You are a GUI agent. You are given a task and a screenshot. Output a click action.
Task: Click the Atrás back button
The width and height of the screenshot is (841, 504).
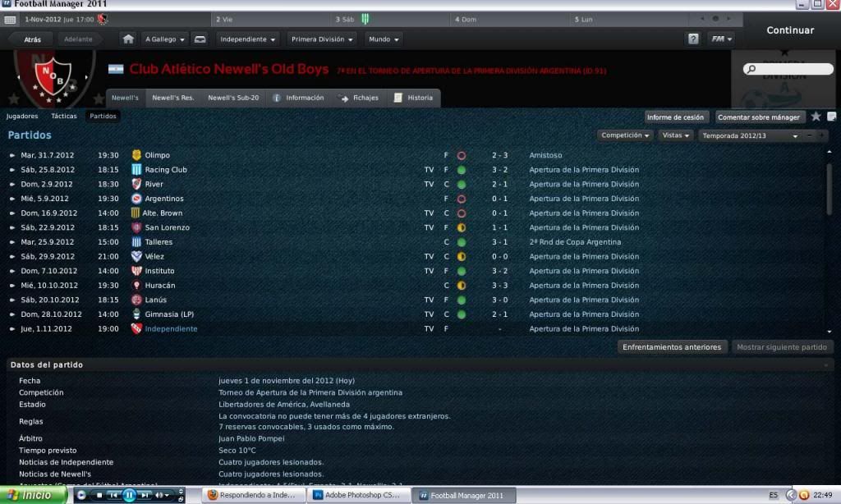[32, 39]
